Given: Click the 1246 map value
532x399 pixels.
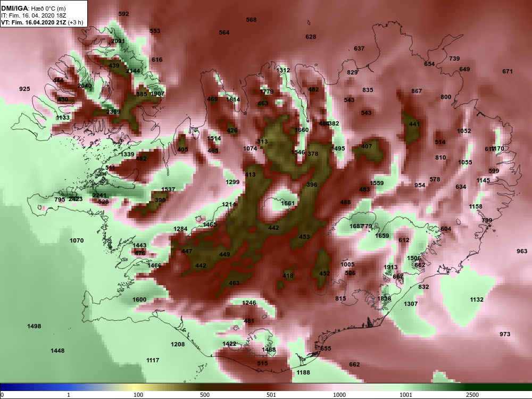Looking at the screenshot, I should (x=249, y=303).
